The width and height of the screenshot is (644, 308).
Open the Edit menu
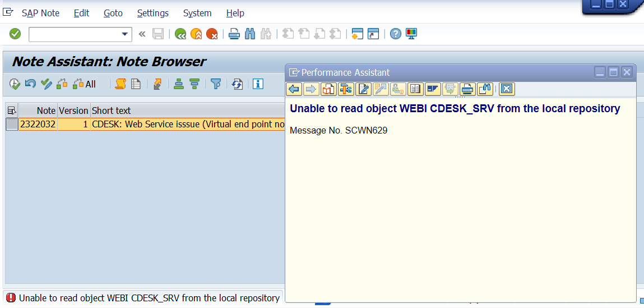click(81, 13)
